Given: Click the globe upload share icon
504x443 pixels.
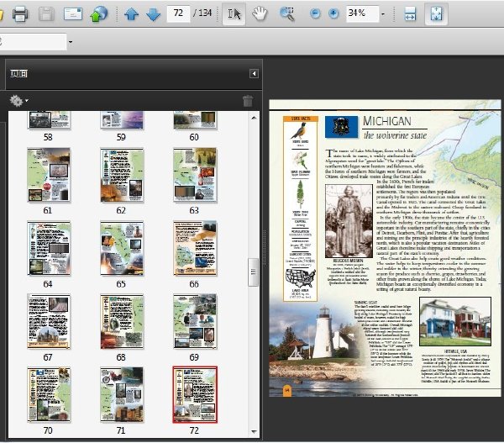Looking at the screenshot, I should pos(99,14).
